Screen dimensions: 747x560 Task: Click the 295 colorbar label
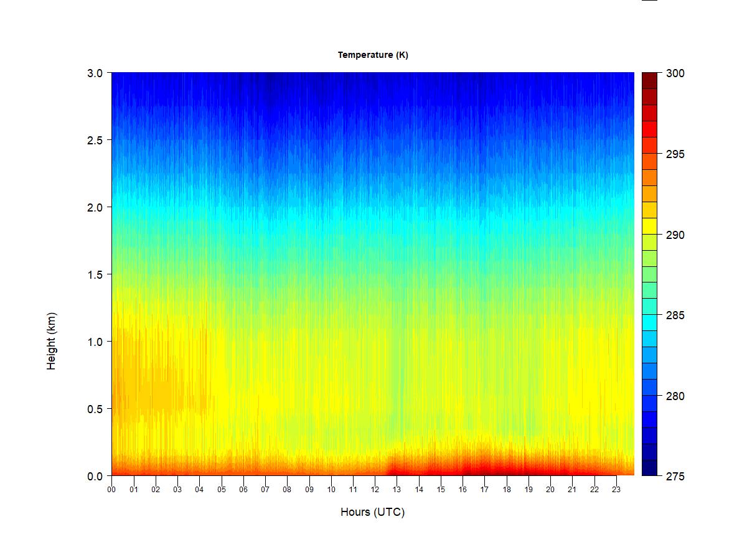675,154
